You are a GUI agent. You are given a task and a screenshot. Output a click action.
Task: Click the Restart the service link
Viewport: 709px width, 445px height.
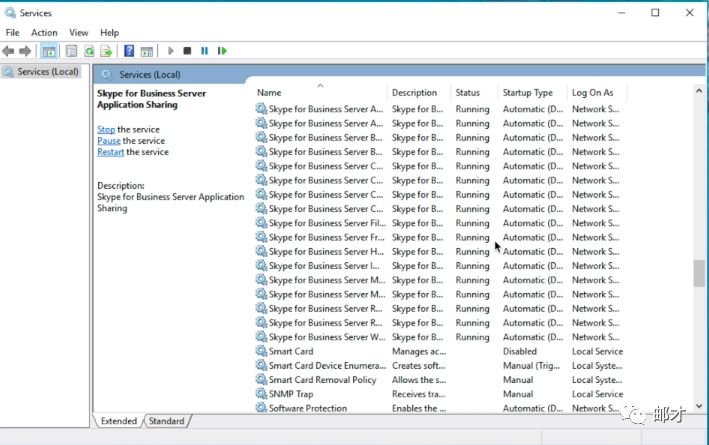(x=110, y=152)
